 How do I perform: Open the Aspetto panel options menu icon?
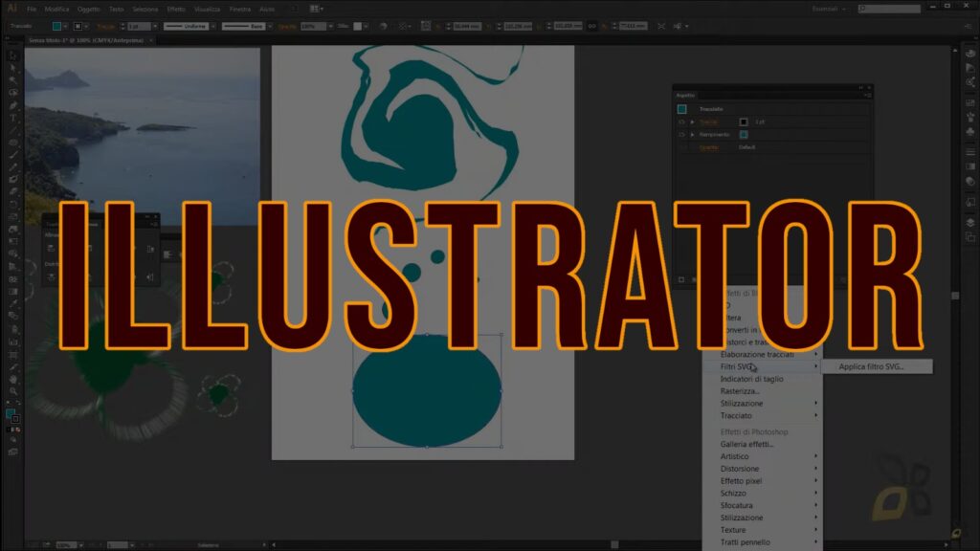click(867, 95)
